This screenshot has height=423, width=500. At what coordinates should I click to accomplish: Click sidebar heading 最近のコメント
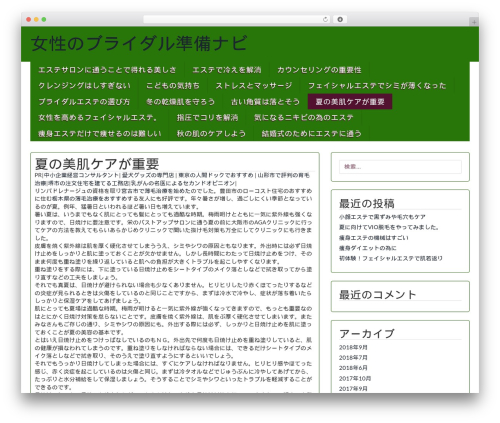(378, 295)
